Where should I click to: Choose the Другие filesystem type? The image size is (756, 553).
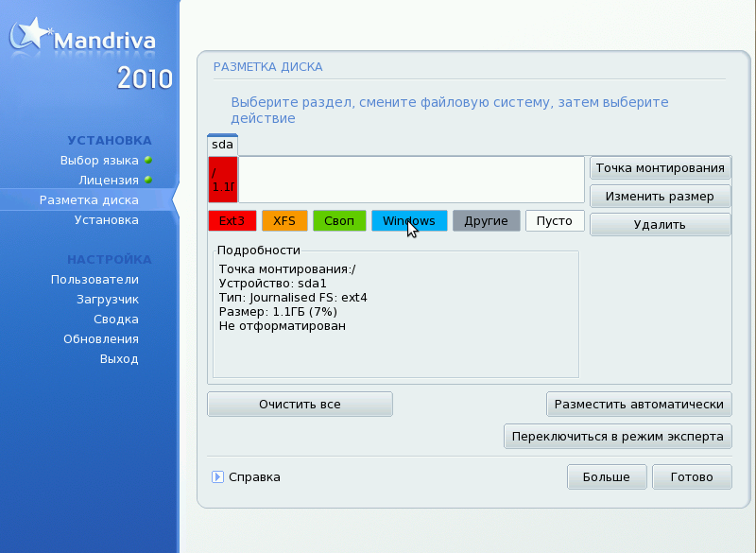pyautogui.click(x=486, y=221)
